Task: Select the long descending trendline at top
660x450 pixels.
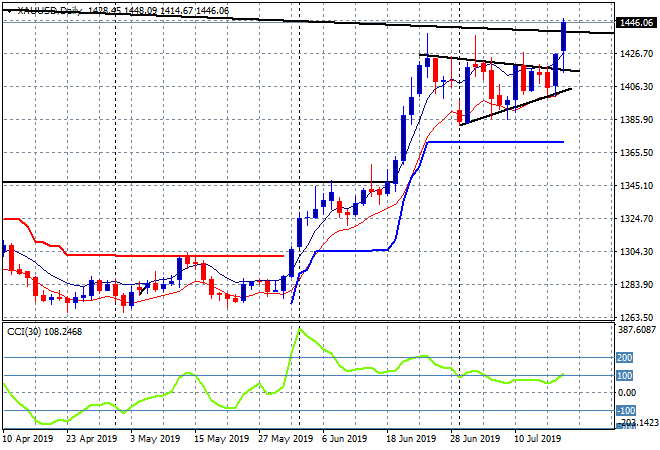Action: point(307,21)
